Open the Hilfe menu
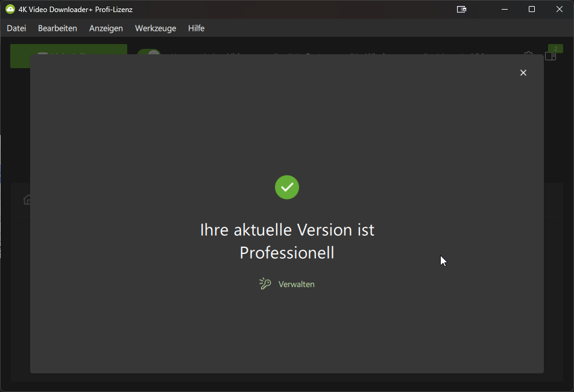The width and height of the screenshot is (574, 392). tap(196, 28)
